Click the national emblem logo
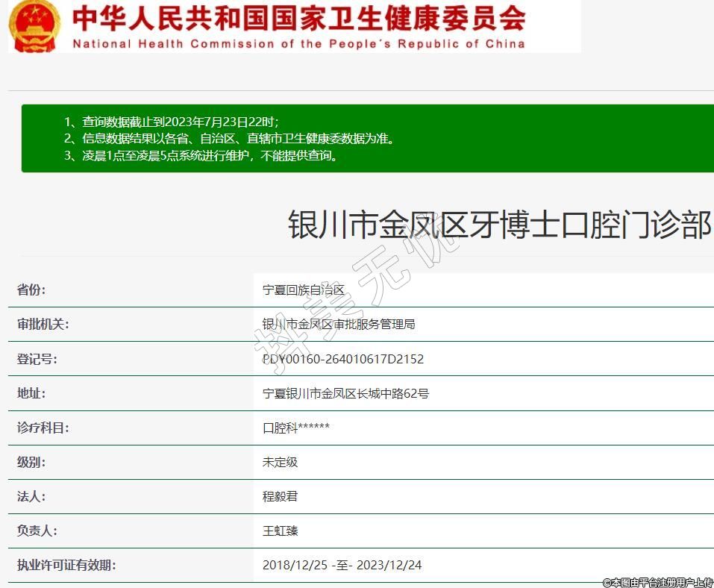The height and width of the screenshot is (588, 714). [x=34, y=25]
